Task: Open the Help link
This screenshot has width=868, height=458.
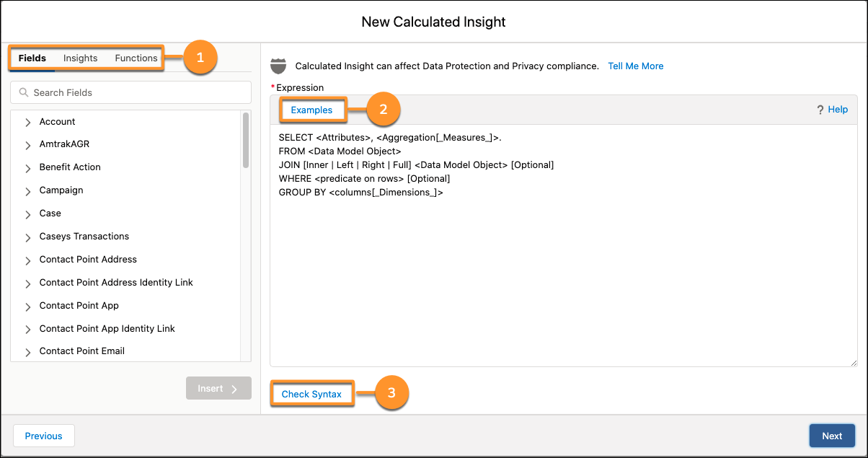Action: 838,110
